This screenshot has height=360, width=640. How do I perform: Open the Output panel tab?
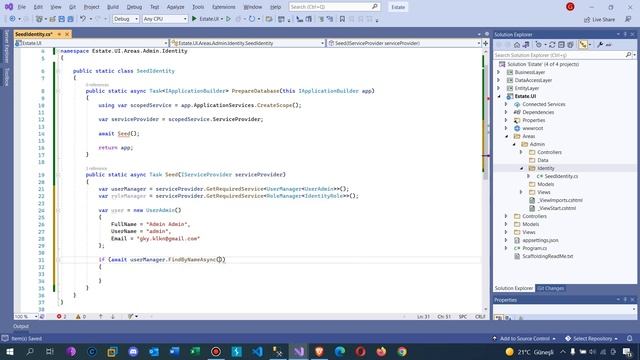point(21,326)
